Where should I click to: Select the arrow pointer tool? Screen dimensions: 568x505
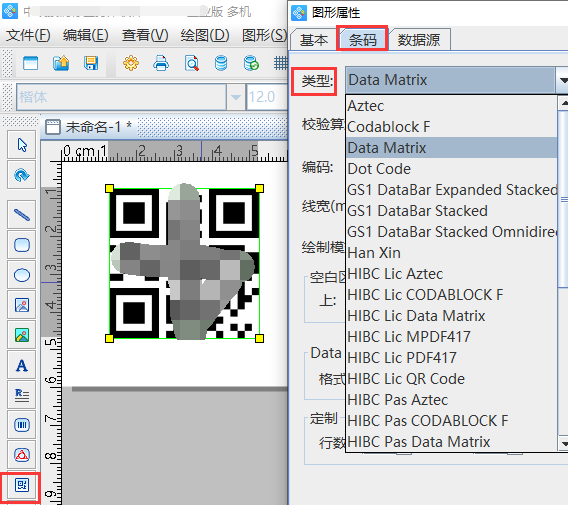pos(22,145)
